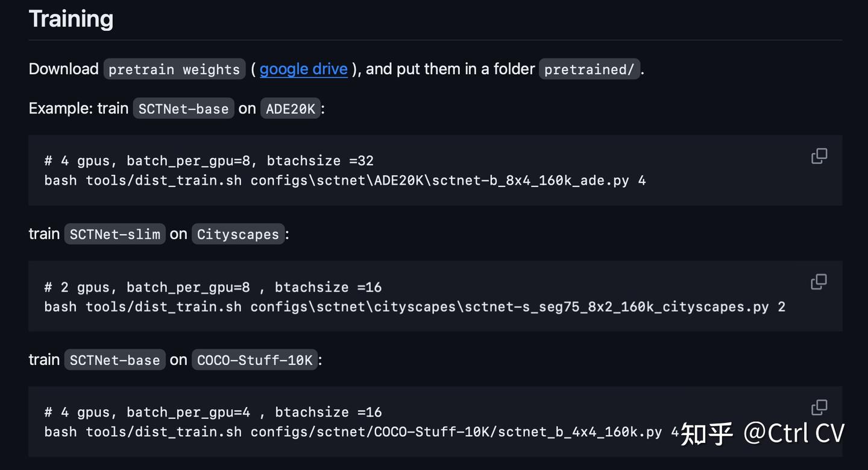Click the '# 2 gpus' comment line
Image resolution: width=868 pixels, height=470 pixels.
pos(213,287)
